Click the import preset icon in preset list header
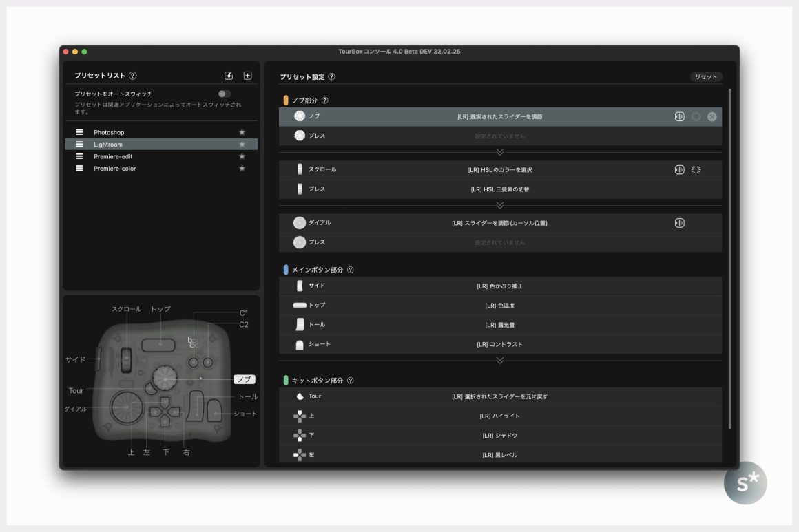 click(229, 76)
